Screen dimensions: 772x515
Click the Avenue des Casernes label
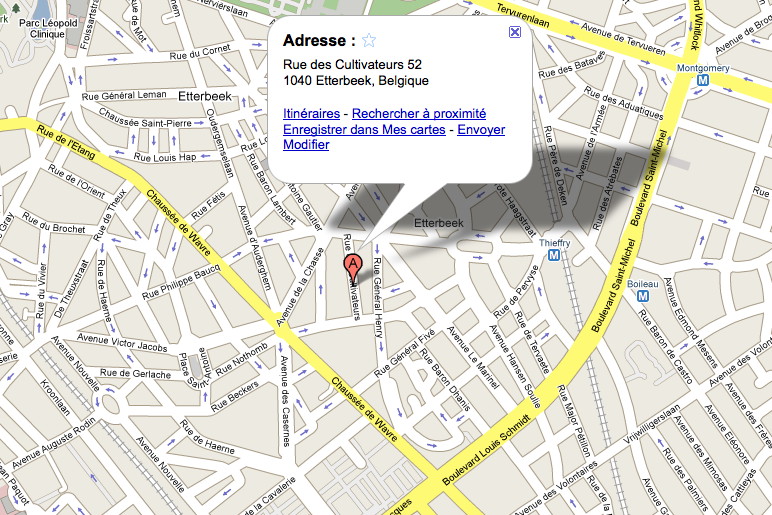pos(285,401)
